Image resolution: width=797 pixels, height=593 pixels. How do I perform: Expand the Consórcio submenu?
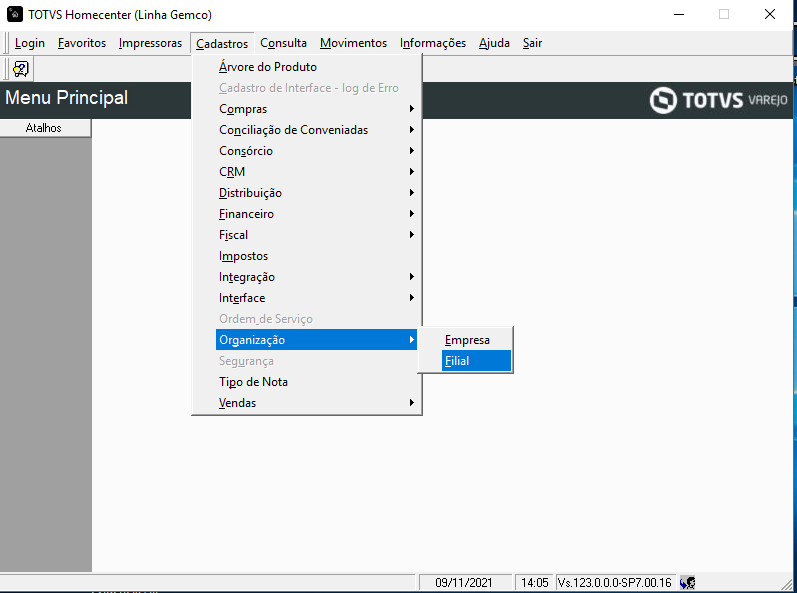coord(316,151)
